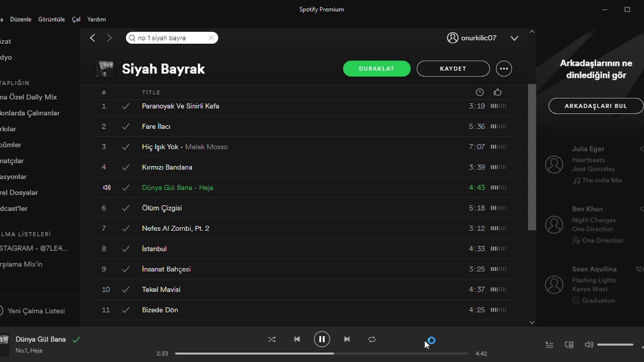The image size is (644, 362).
Task: Open Night Changes track in friend activity
Action: pyautogui.click(x=594, y=220)
